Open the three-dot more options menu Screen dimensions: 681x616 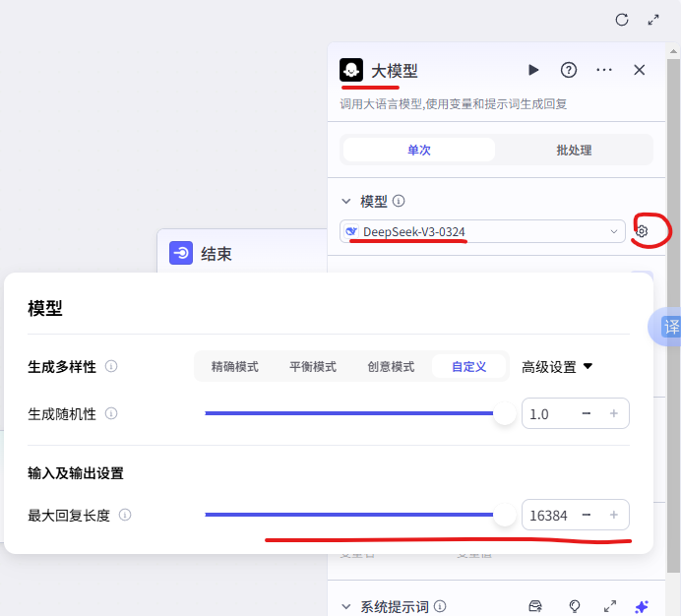604,70
